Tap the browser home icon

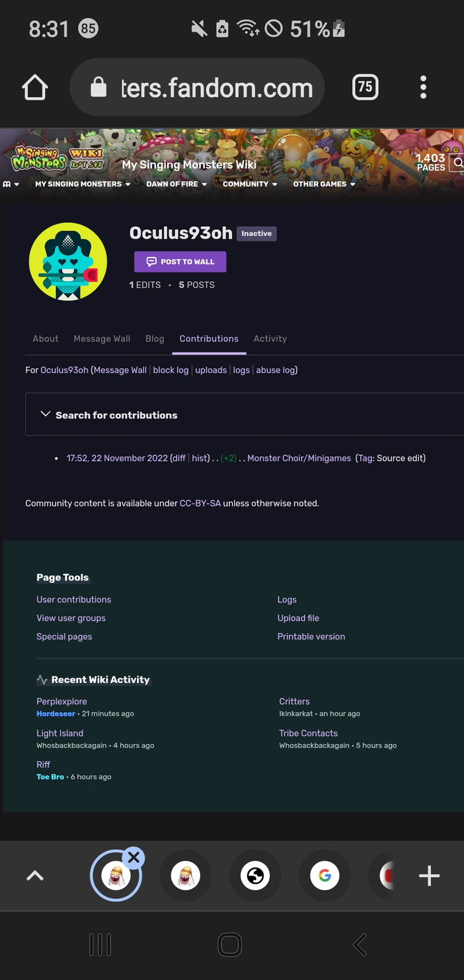(x=35, y=87)
